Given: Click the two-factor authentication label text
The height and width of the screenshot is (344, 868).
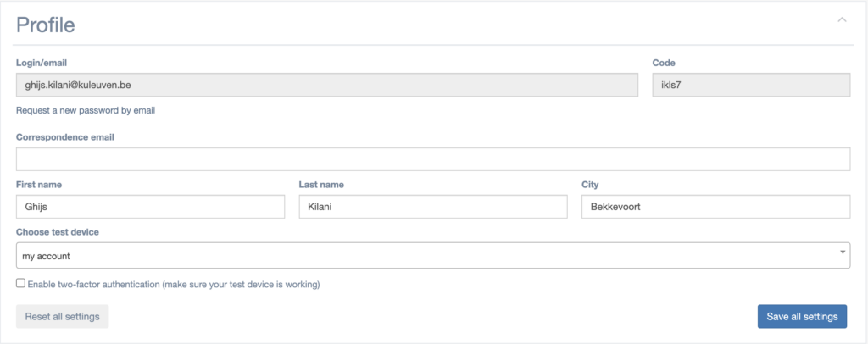Looking at the screenshot, I should [x=174, y=285].
